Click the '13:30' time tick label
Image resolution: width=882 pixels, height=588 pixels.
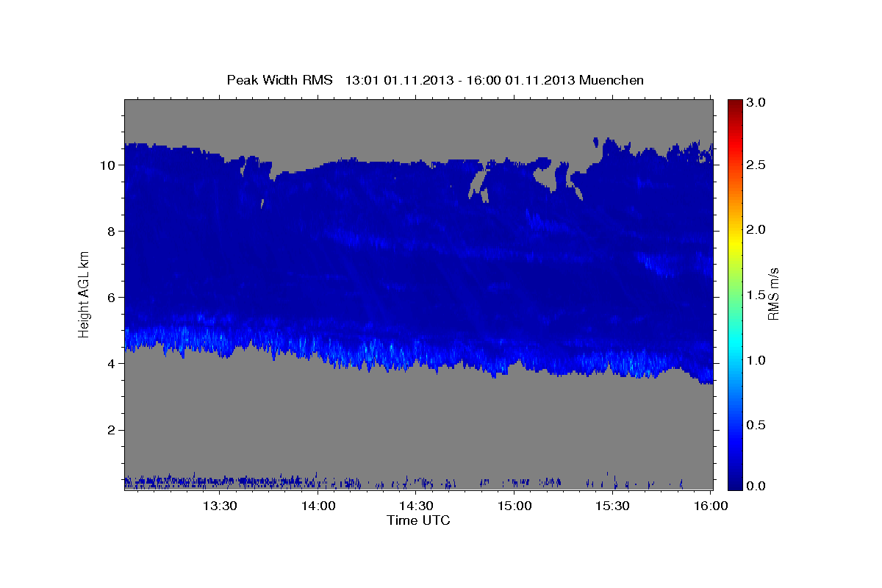point(220,506)
